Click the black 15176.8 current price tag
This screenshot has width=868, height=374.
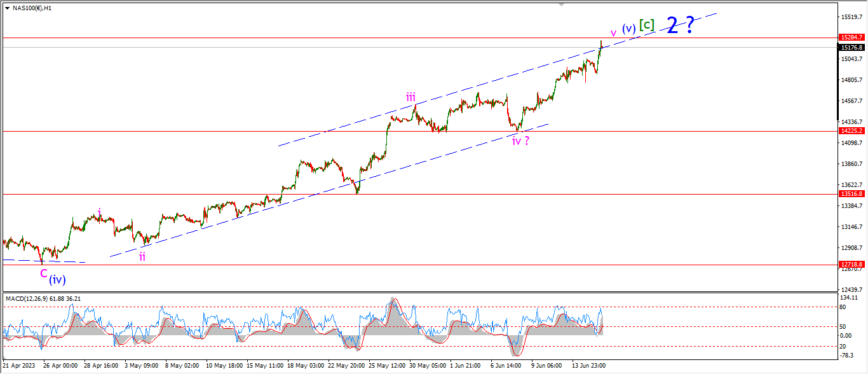[851, 47]
